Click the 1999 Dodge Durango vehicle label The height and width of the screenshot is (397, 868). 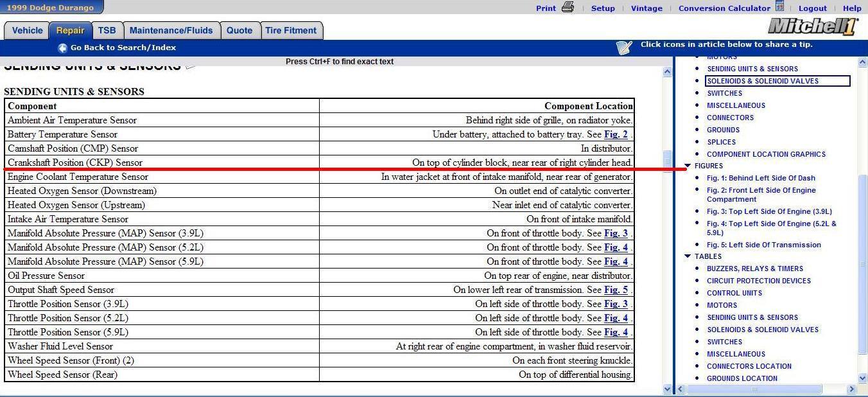tap(50, 8)
